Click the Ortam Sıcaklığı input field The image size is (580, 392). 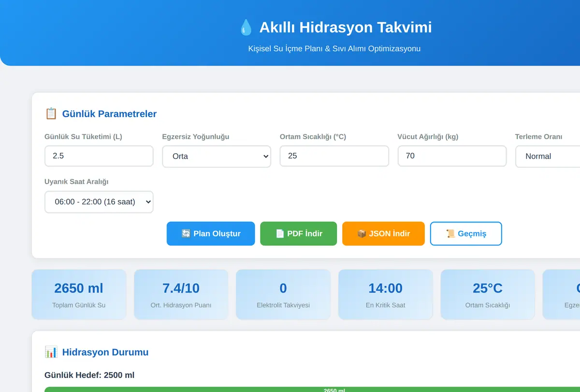click(334, 156)
